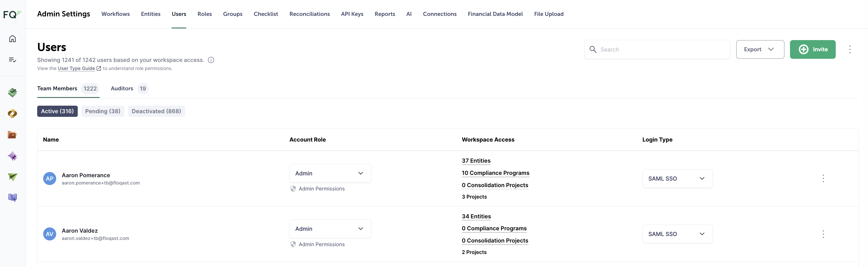Screen dimensions: 868x267
Task: Open the green checkmark app icon
Action: coord(12,92)
